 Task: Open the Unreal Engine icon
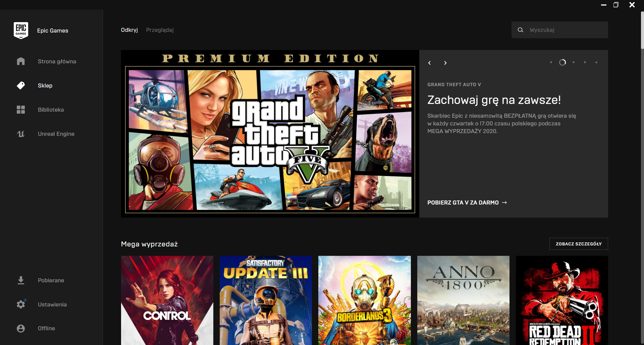pos(21,134)
